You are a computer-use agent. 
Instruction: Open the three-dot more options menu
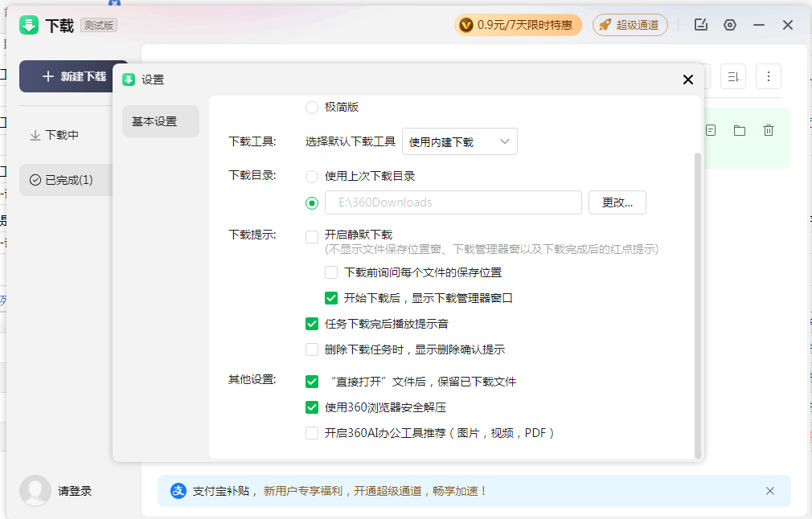pos(769,76)
